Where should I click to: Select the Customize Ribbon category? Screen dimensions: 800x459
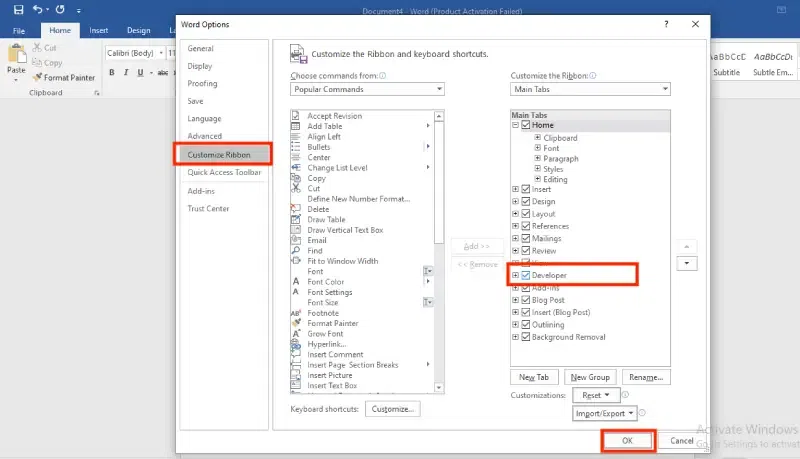222,155
